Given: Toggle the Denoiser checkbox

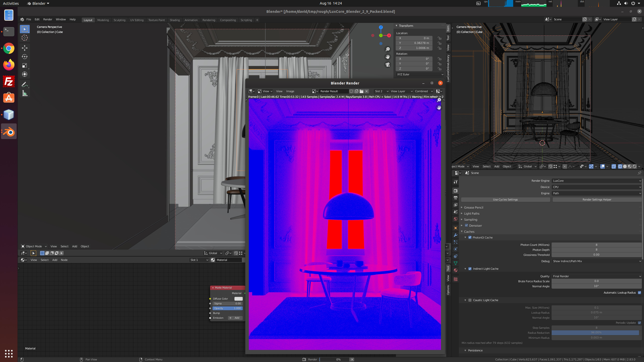Looking at the screenshot, I should [466, 225].
